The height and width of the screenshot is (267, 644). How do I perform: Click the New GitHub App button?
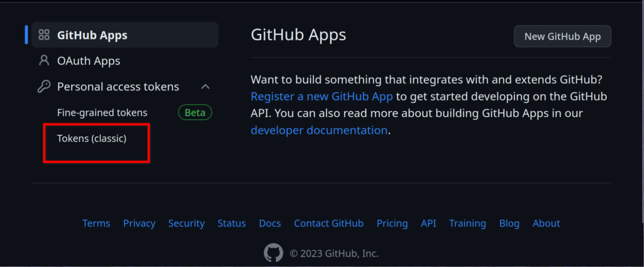click(563, 36)
